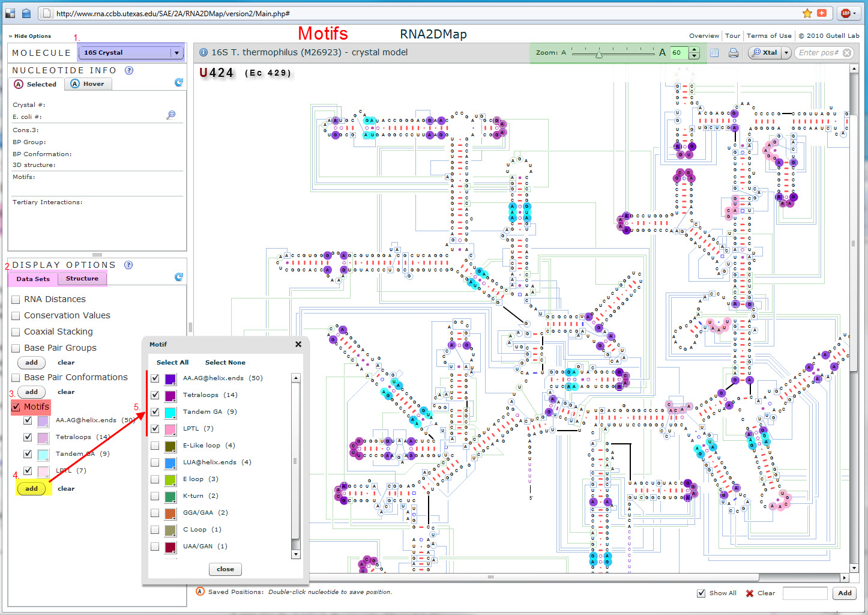Click the purple AA.AG@helix.ends color swatch in dialog
The height and width of the screenshot is (615, 868).
click(170, 379)
